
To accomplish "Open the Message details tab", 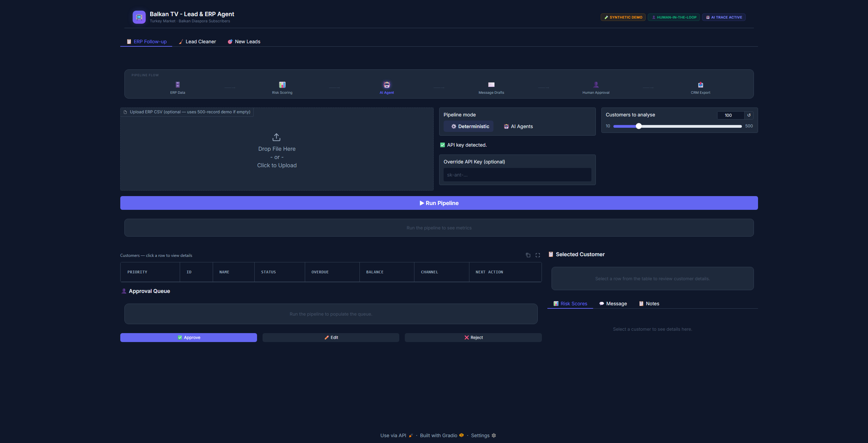I will 613,304.
